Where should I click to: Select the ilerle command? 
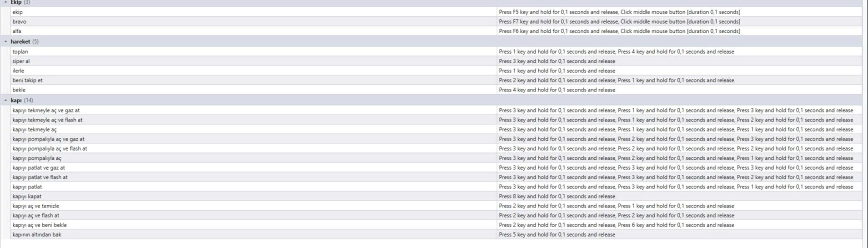point(18,71)
